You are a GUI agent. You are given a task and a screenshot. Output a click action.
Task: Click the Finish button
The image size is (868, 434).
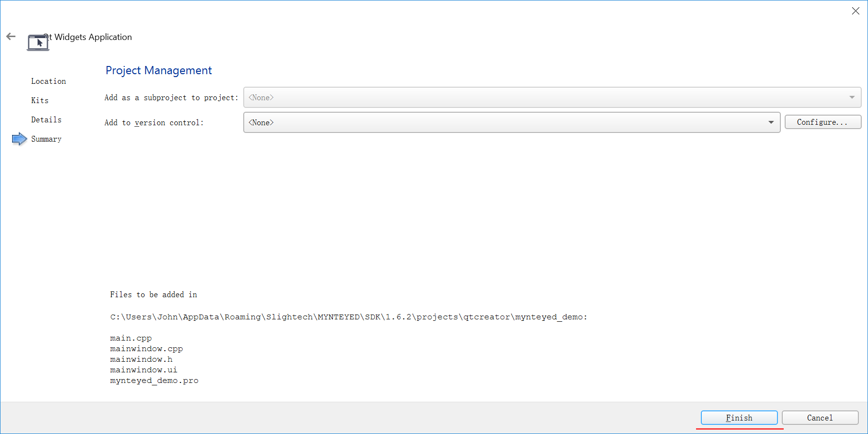click(x=739, y=418)
